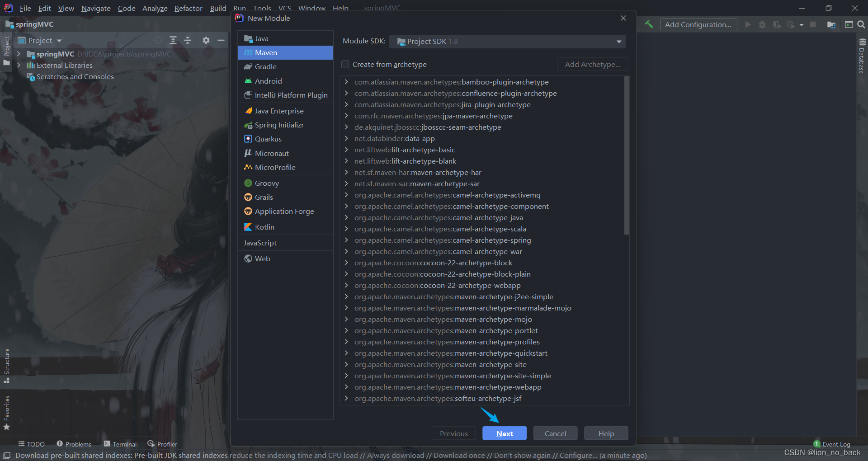Image resolution: width=868 pixels, height=461 pixels.
Task: Click the archetype list scrollbar
Action: [x=627, y=155]
